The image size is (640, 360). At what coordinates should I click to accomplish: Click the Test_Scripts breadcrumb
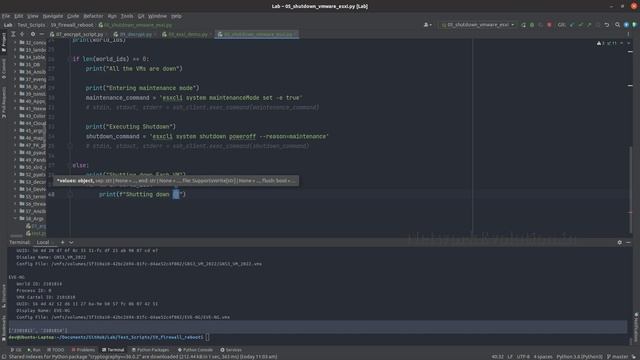tap(31, 25)
